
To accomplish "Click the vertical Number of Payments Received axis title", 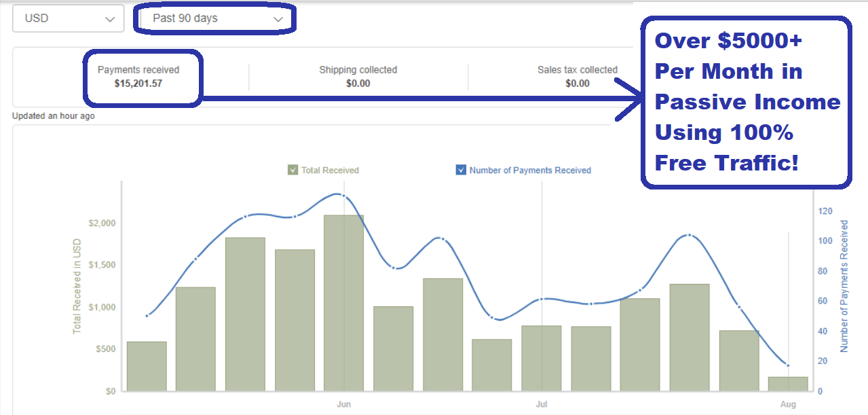I will [844, 285].
